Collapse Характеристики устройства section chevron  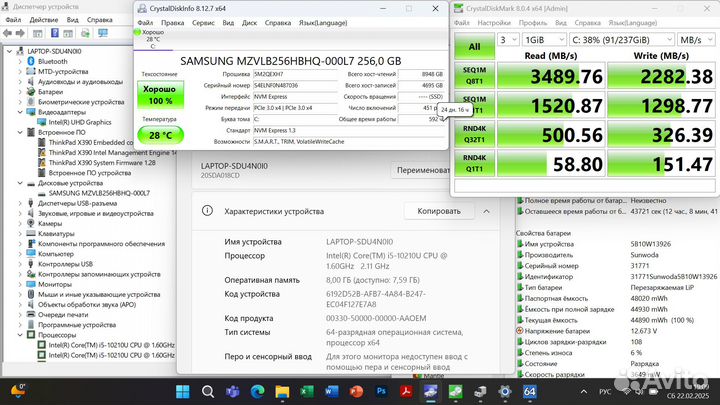pyautogui.click(x=486, y=211)
